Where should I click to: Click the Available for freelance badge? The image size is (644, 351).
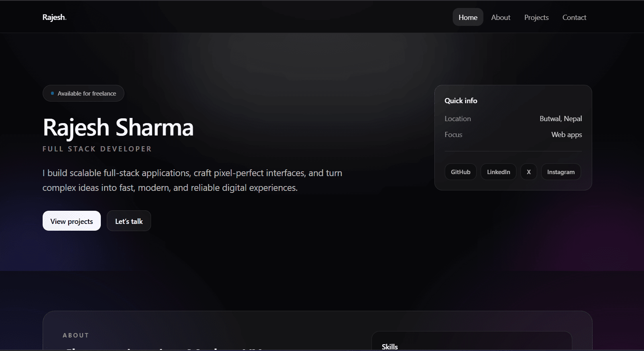click(83, 93)
